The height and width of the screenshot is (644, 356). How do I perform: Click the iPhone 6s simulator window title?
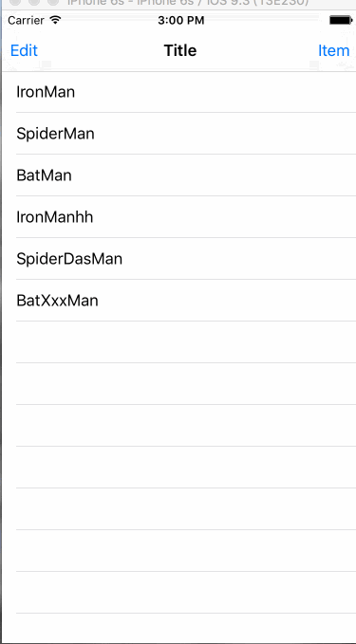(188, 2)
